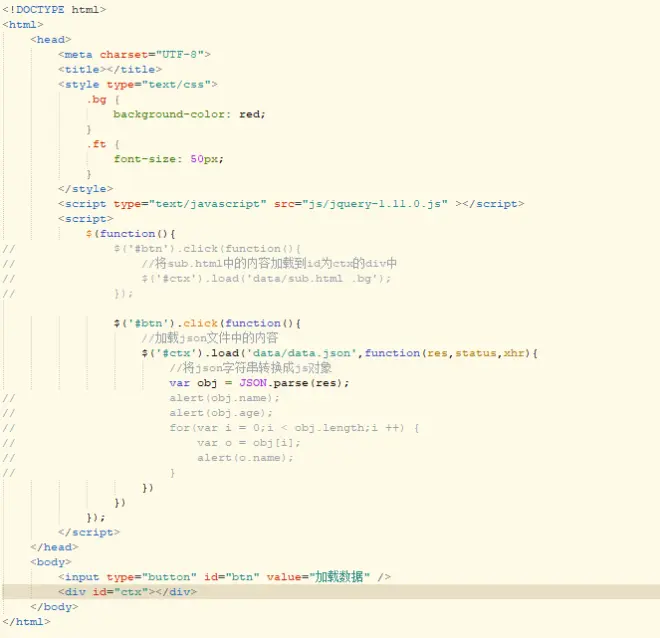Click the 'src="js/jquery-1.11.0.js"' attribute
This screenshot has height=638, width=660.
[360, 204]
